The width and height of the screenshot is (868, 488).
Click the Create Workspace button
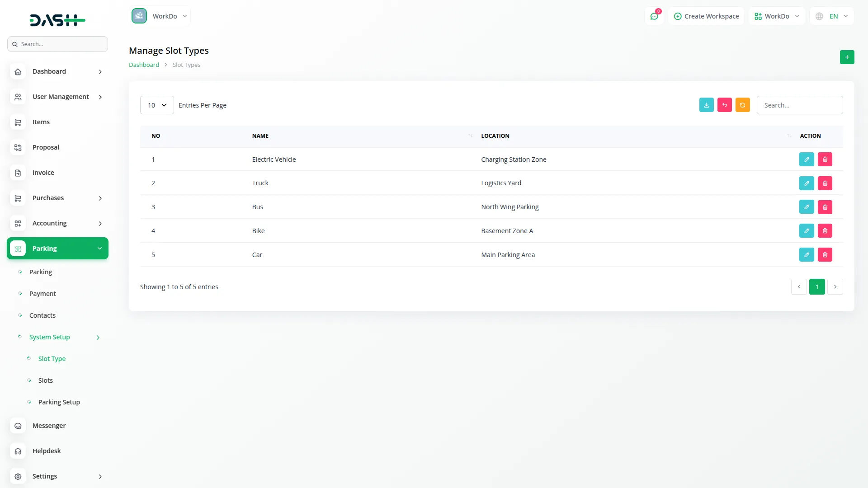tap(706, 16)
